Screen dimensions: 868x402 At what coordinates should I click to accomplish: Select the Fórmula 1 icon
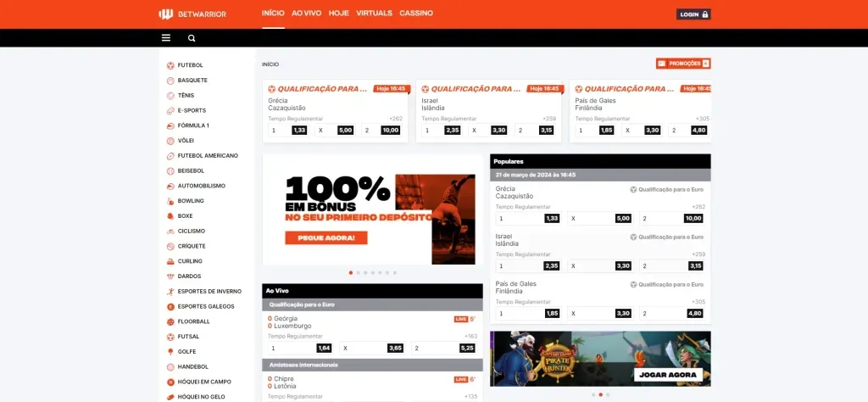(170, 126)
